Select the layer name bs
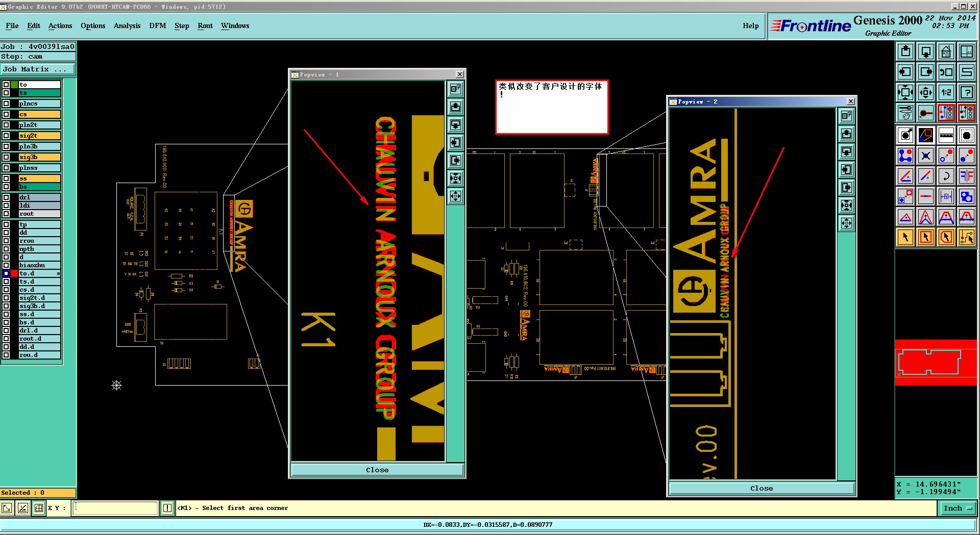The width and height of the screenshot is (980, 535). coord(40,187)
